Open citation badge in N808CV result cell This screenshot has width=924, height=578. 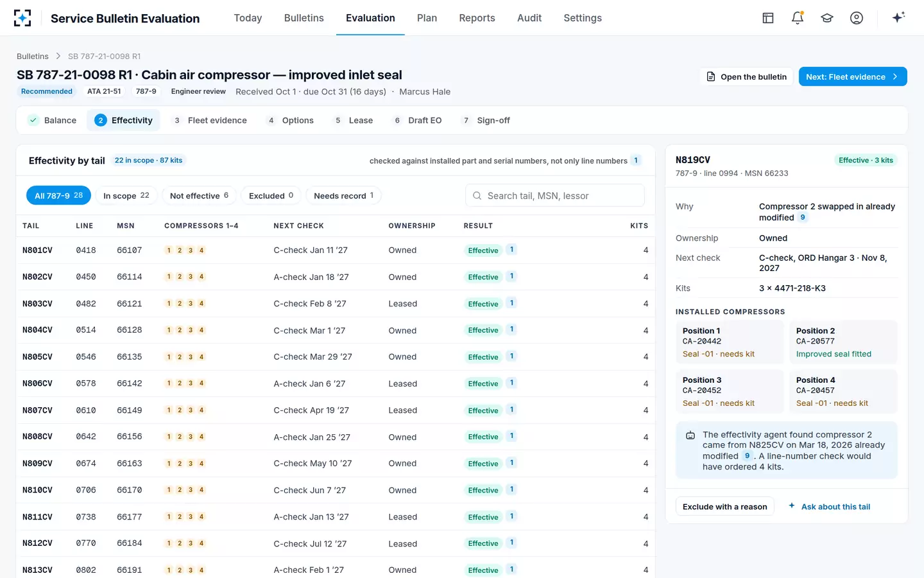point(511,436)
